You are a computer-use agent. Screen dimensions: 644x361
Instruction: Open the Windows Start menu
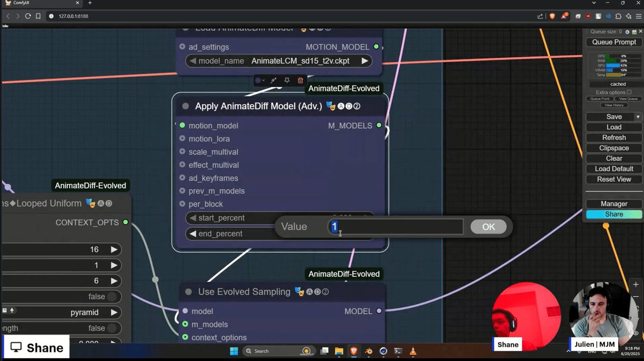pos(234,351)
